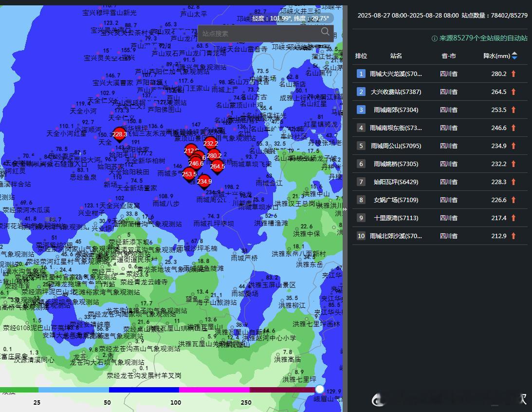The width and height of the screenshot is (532, 412).
Task: Click the red up arrow for 始阳瓦坪
Action: 514,182
